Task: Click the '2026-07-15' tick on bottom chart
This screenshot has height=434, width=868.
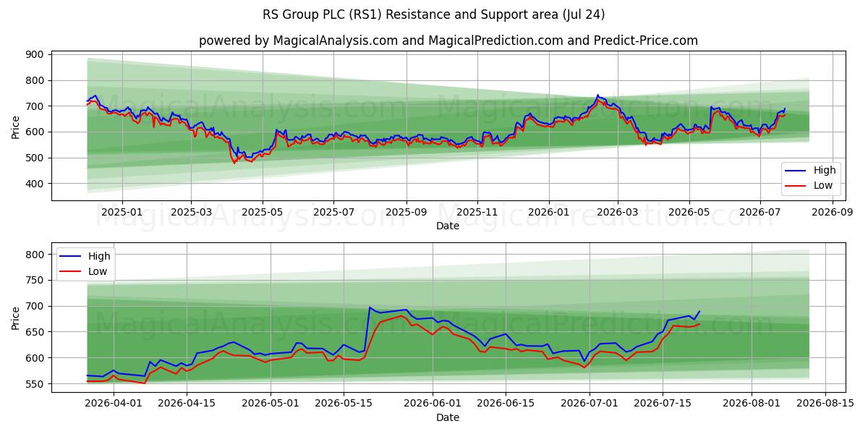Action: click(662, 404)
